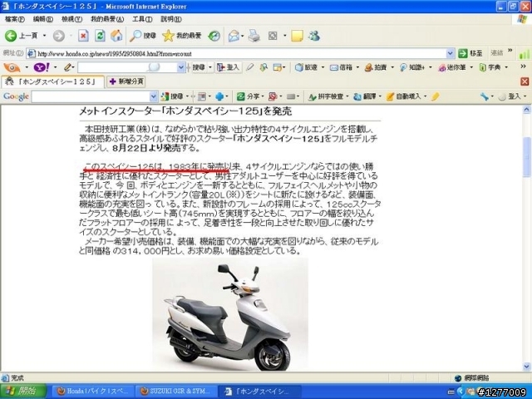Click the 連結 links label in address bar
The width and height of the screenshot is (532, 399).
pos(497,53)
